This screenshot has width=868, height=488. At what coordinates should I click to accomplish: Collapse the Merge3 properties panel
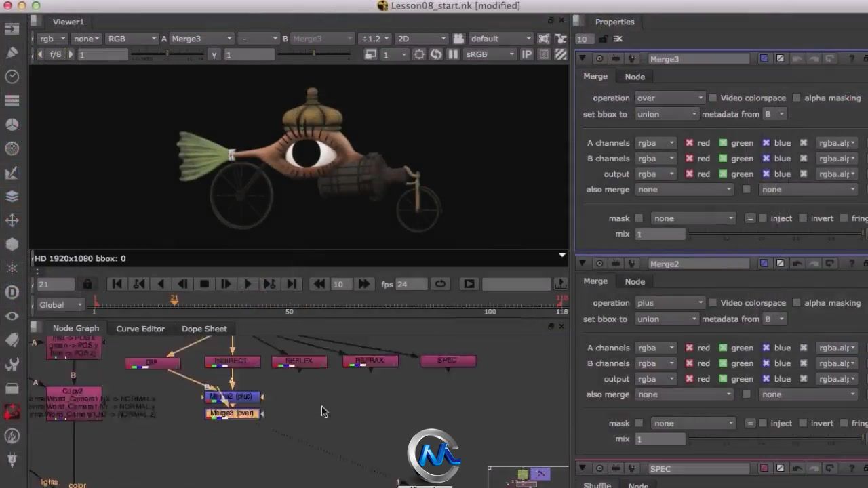pos(583,59)
